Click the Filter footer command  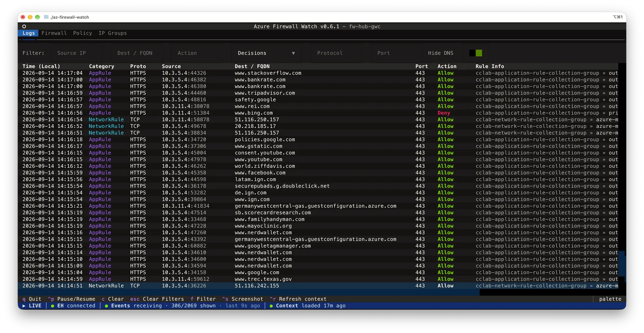(x=203, y=299)
